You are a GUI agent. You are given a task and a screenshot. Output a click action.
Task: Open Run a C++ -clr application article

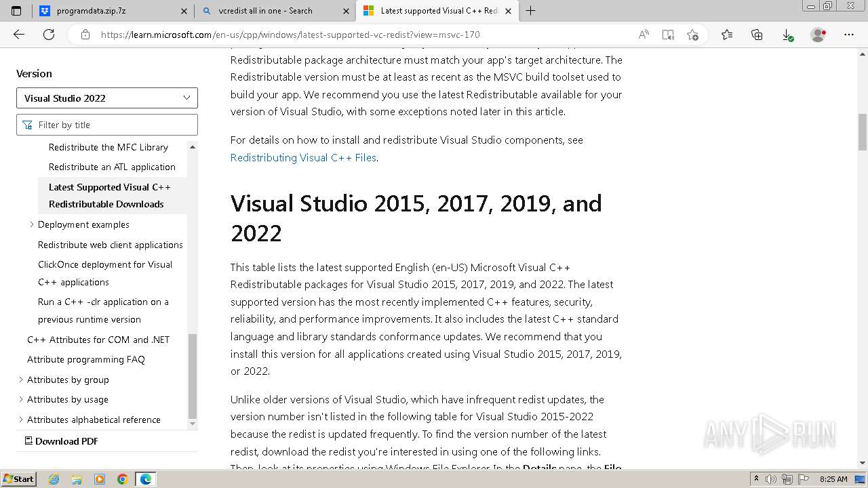[103, 310]
